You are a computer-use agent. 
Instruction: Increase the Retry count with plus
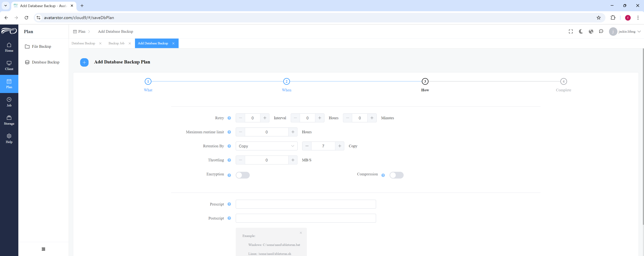tap(265, 118)
